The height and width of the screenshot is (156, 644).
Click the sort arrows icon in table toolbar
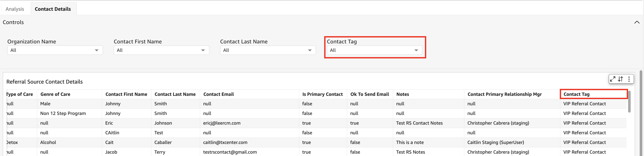click(621, 79)
